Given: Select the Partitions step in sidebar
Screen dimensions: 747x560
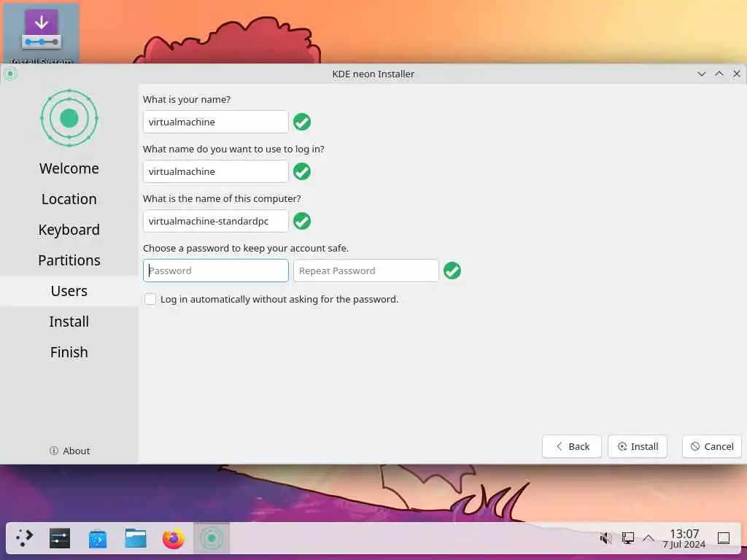Looking at the screenshot, I should (x=69, y=260).
